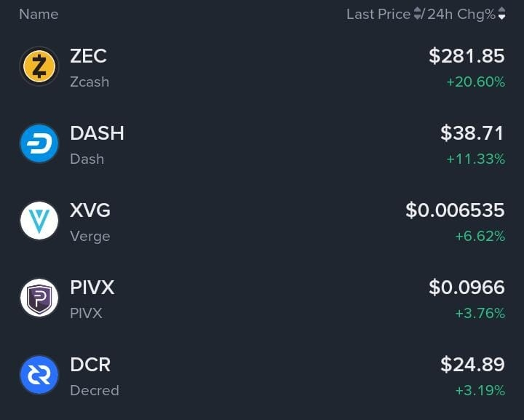Screen dimensions: 524x420
Task: Click the Zcash coin icon
Action: [x=39, y=66]
